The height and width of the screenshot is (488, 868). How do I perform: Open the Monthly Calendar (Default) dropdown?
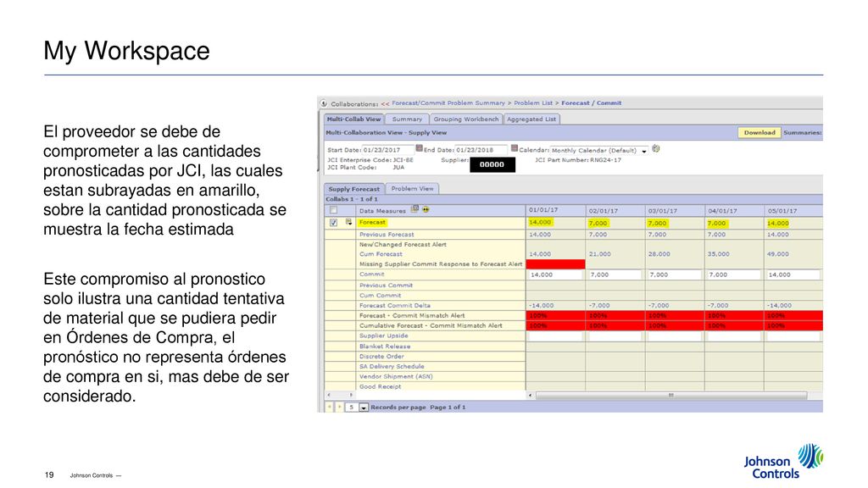[599, 151]
